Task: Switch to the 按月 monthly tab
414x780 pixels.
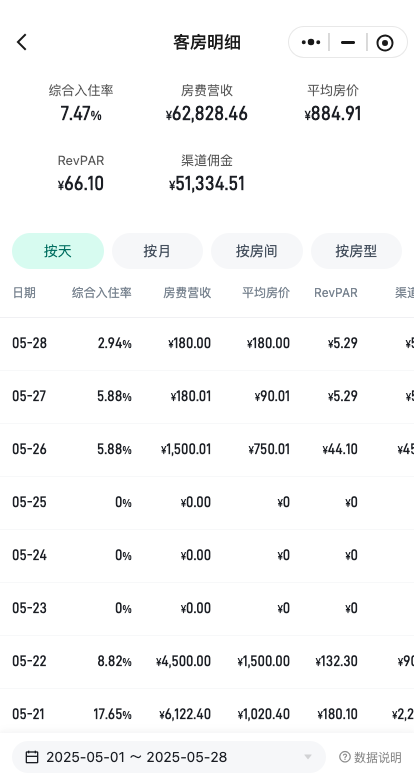Action: (157, 251)
